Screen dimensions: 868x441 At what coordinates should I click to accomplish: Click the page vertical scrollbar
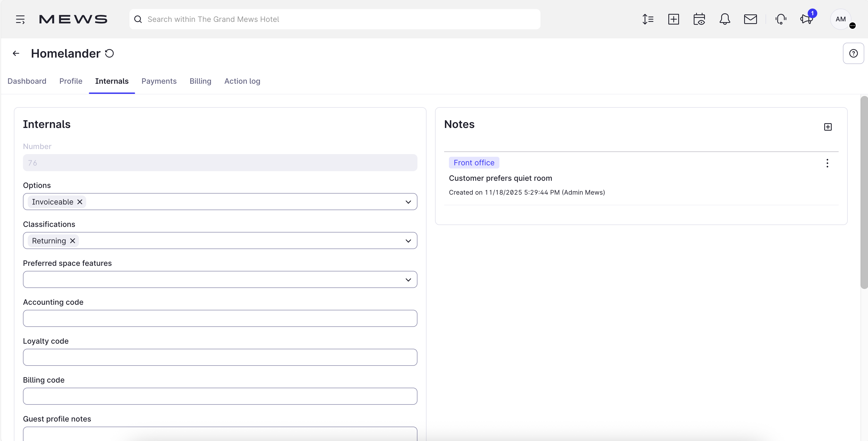pos(864,192)
